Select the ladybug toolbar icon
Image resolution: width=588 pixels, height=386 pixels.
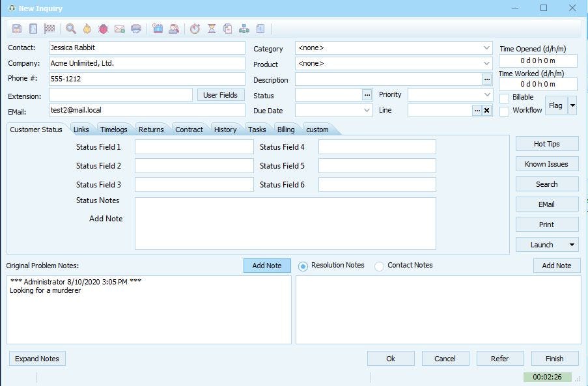coord(103,29)
